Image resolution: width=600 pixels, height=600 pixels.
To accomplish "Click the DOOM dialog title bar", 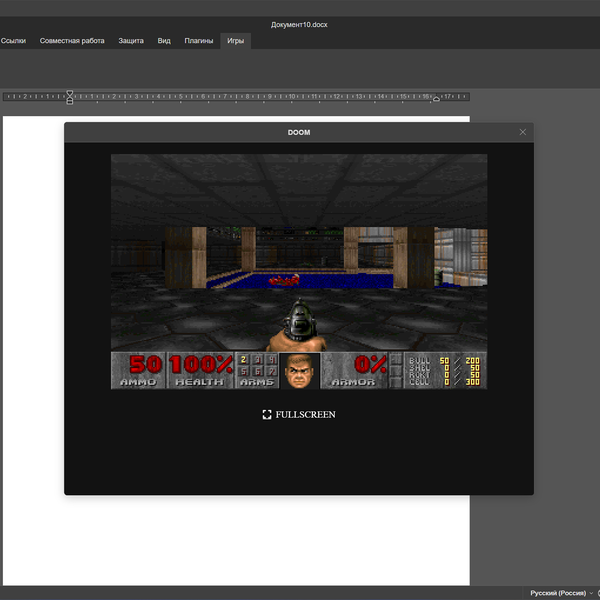I will 298,132.
